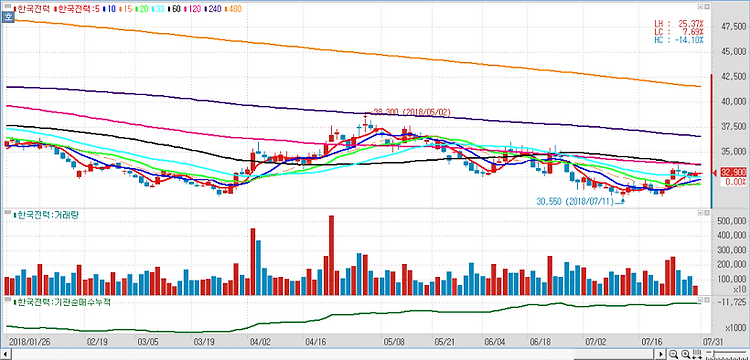Screen dimensions: 750x360
Task: Click the blue 호 badge button
Action: point(8,17)
